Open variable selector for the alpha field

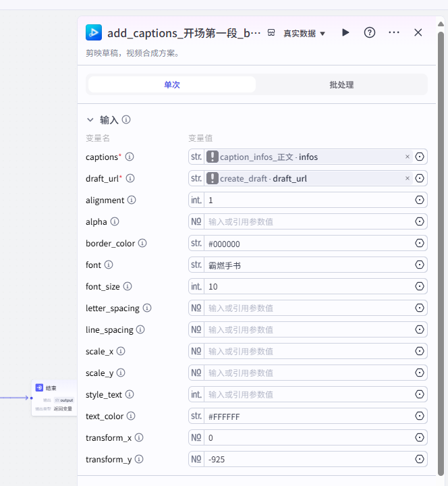click(x=420, y=221)
